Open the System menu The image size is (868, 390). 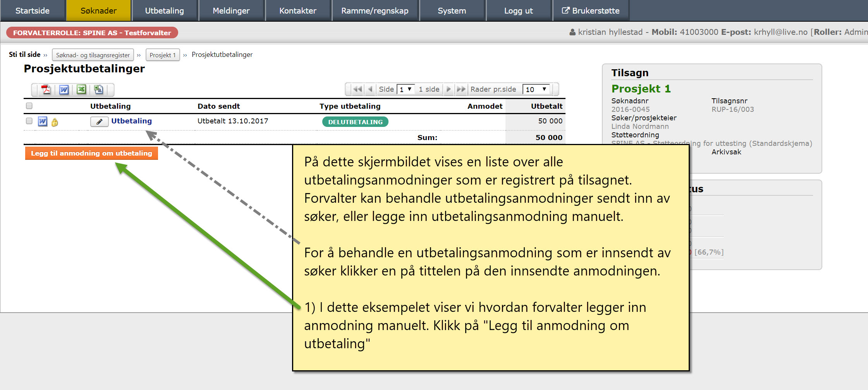pyautogui.click(x=452, y=10)
